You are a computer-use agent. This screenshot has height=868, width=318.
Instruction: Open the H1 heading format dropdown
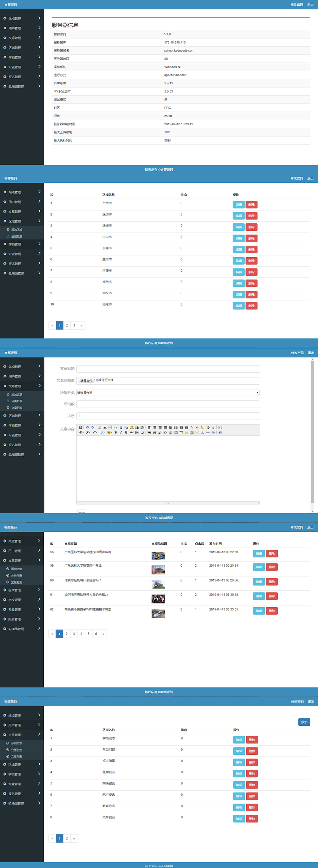click(x=81, y=432)
